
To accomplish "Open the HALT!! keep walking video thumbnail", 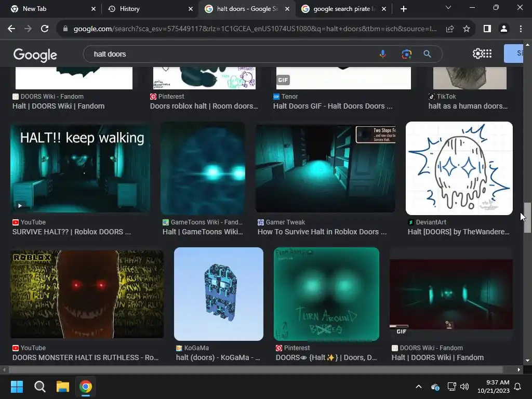I will click(80, 169).
